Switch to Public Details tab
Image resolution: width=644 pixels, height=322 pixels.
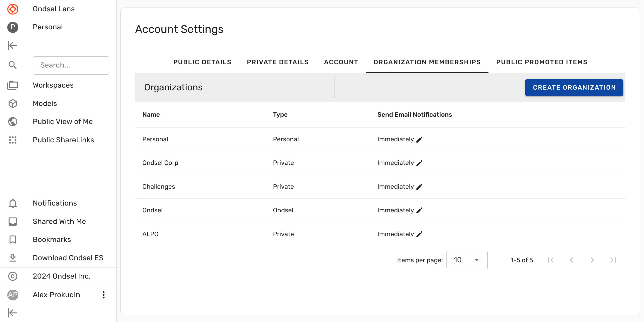click(x=202, y=62)
